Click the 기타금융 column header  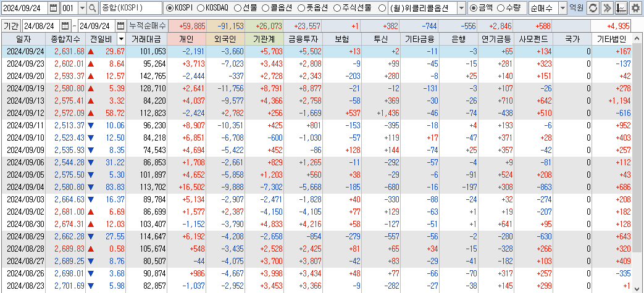420,39
